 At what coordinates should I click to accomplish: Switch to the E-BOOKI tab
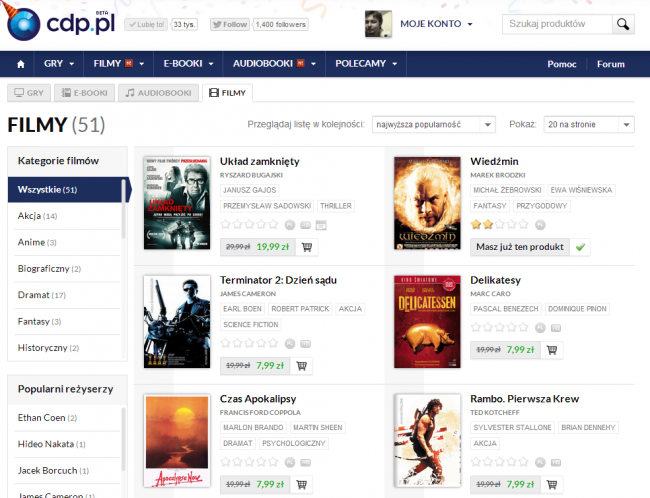(x=85, y=93)
